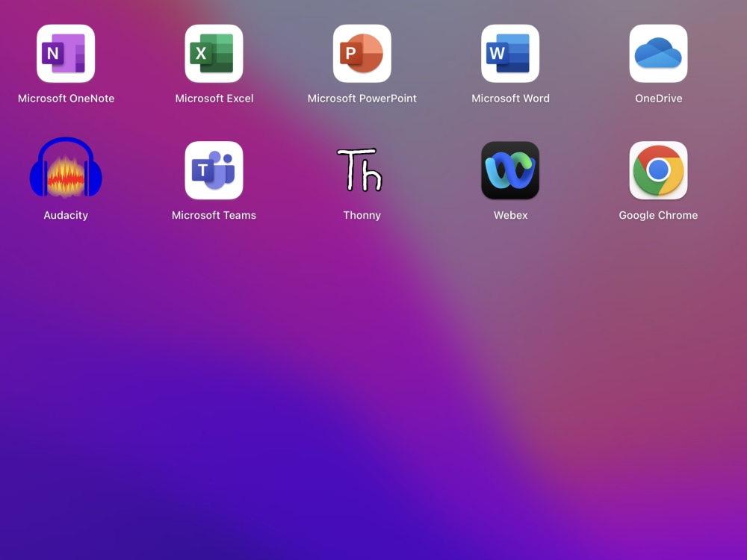The image size is (747, 560).
Task: Click the 'Thonny' label text
Action: [x=362, y=215]
